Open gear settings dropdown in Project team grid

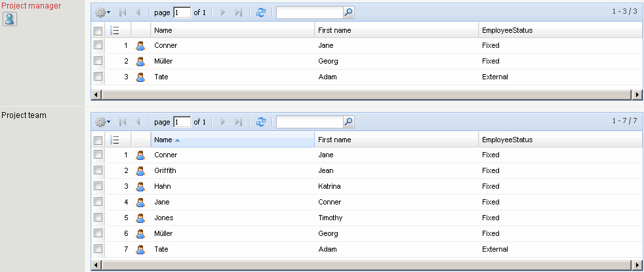[x=102, y=122]
